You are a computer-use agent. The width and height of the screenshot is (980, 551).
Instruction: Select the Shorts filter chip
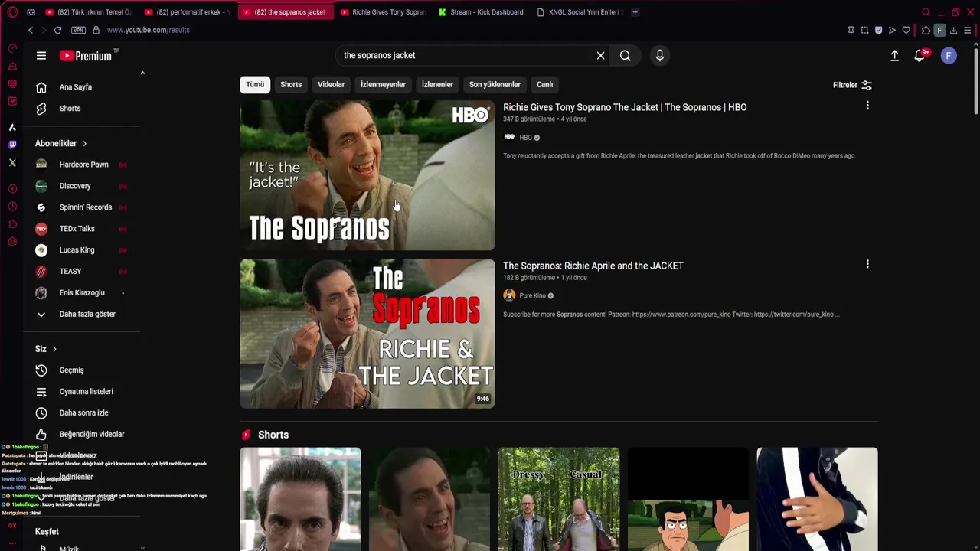291,84
